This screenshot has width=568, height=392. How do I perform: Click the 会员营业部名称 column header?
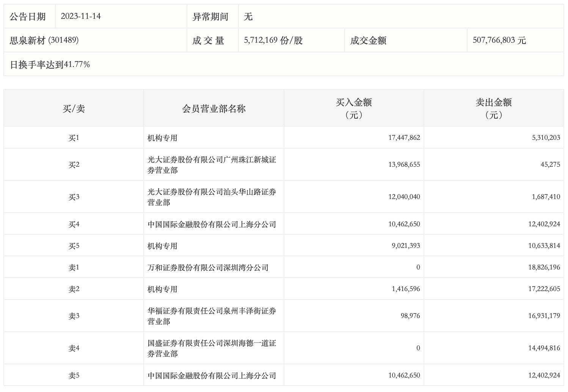214,109
